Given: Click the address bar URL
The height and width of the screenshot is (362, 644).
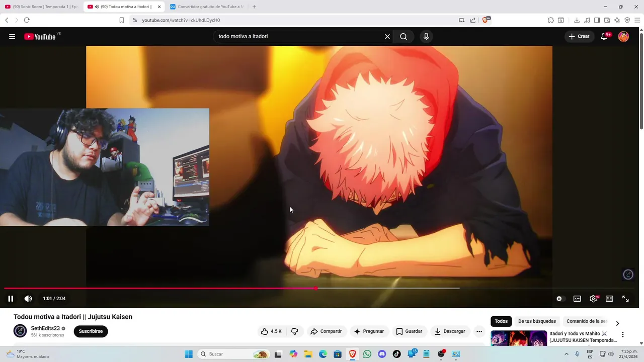Looking at the screenshot, I should 181,20.
